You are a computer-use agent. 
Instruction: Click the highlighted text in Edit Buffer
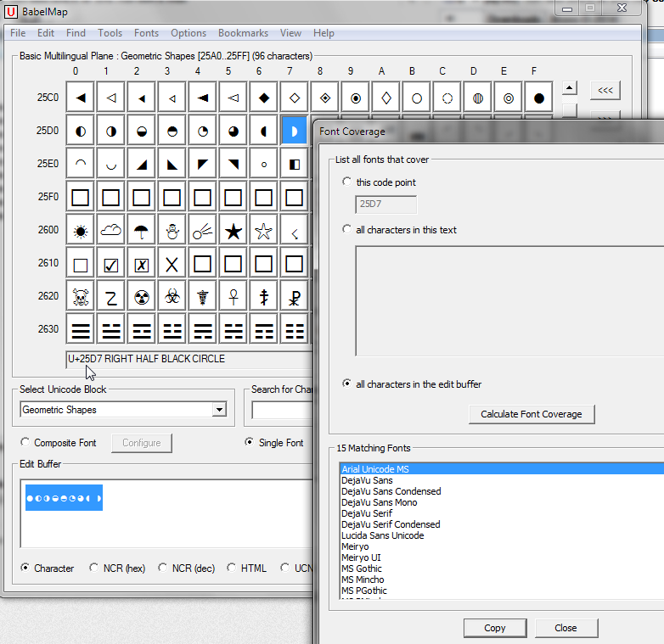(x=64, y=497)
